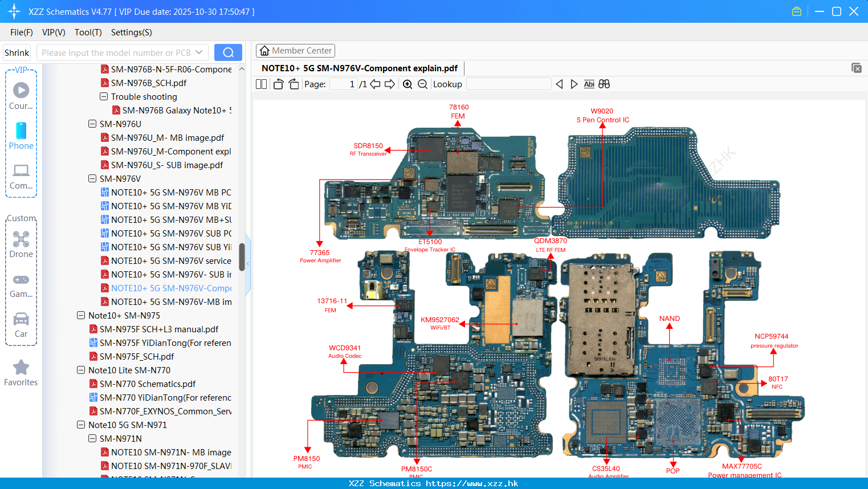868x489 pixels.
Task: Open SM-N975F SCH+L3 manual.pdf
Action: pos(154,329)
